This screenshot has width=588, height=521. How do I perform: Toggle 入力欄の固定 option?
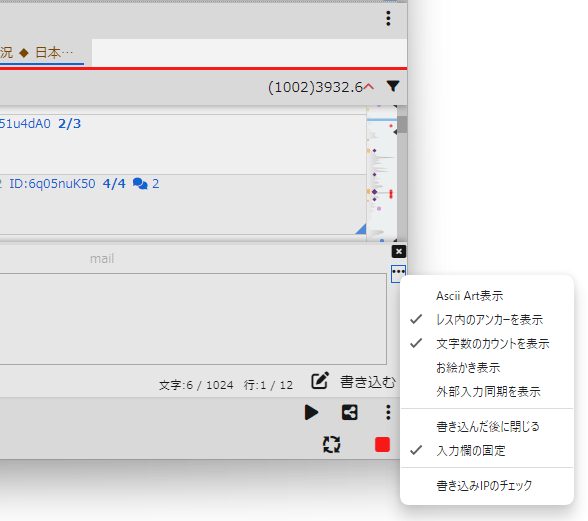487,450
